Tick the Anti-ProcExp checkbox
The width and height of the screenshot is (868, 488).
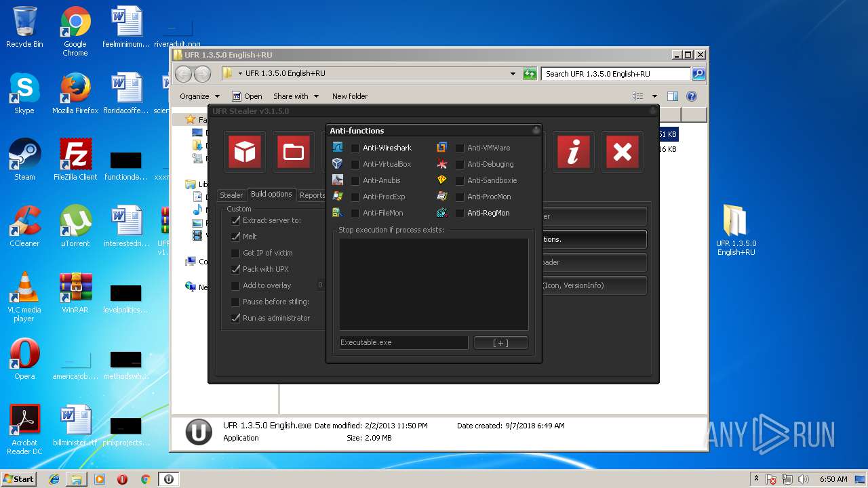[355, 197]
